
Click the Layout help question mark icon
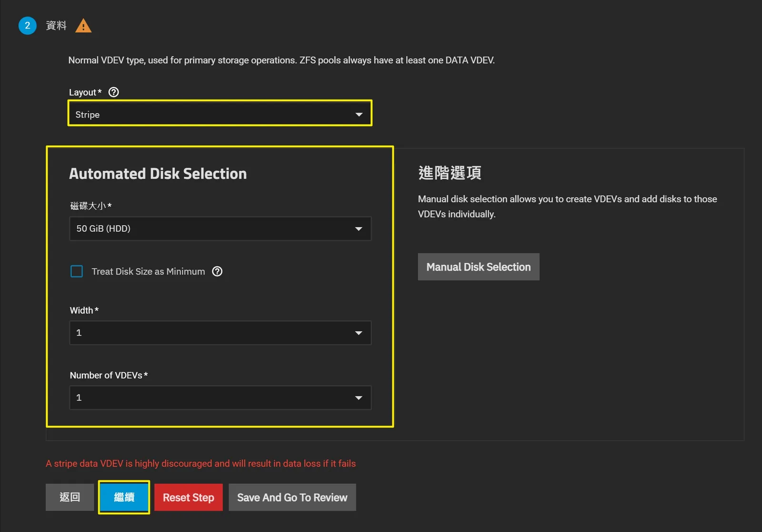pos(113,92)
